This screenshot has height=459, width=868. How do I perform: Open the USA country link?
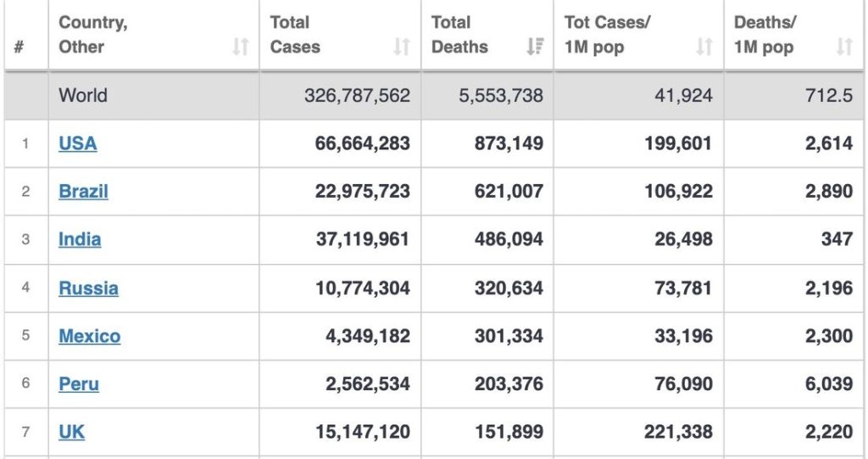[77, 143]
